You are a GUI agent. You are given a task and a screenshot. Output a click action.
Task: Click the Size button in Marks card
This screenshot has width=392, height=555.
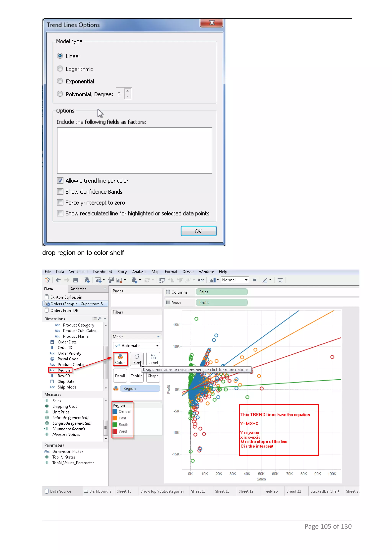pyautogui.click(x=136, y=359)
